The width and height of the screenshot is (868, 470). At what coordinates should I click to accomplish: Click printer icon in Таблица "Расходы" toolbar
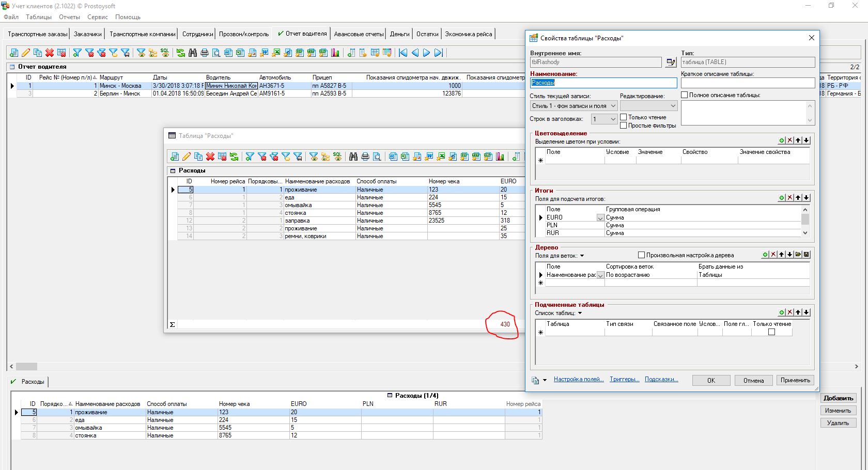click(365, 156)
